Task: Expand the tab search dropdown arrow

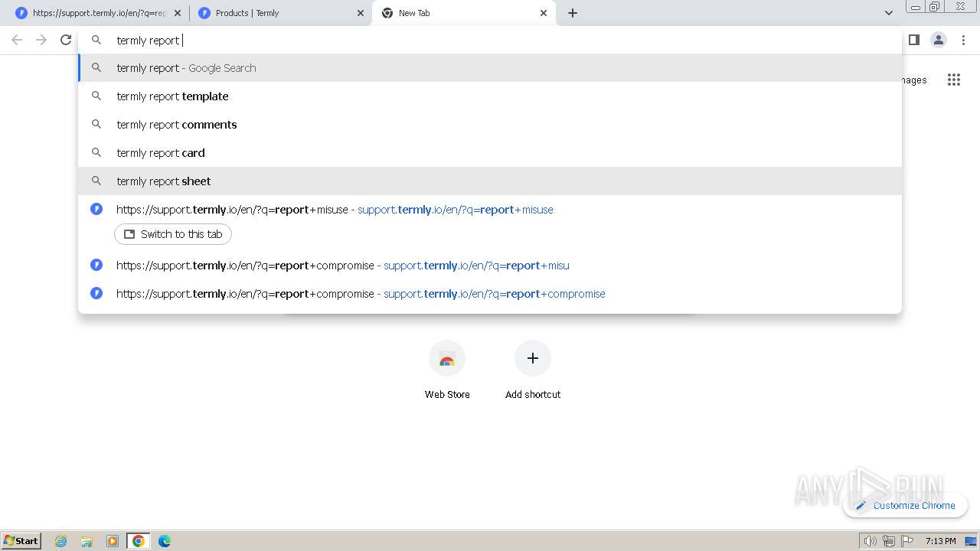Action: tap(889, 13)
